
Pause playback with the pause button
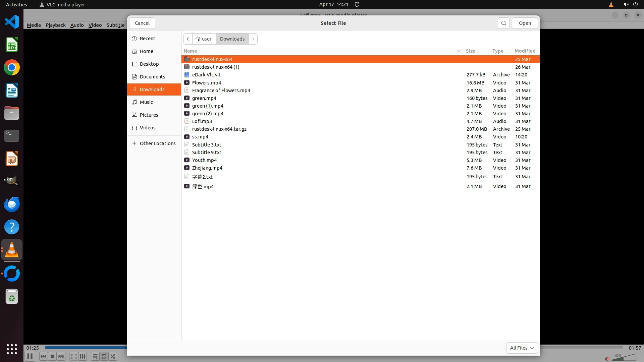30,356
